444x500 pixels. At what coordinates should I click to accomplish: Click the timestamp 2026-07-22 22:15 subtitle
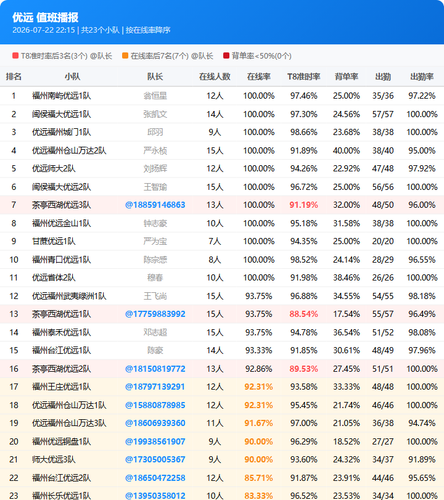(44, 30)
